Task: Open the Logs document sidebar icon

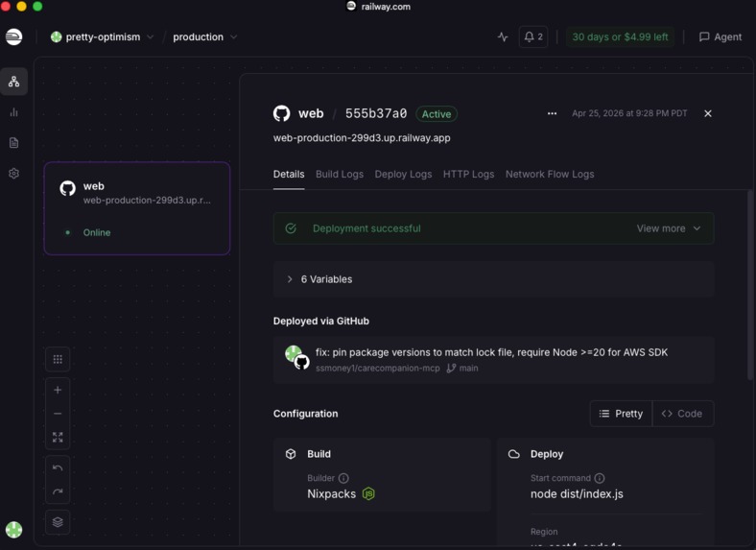Action: 14,143
